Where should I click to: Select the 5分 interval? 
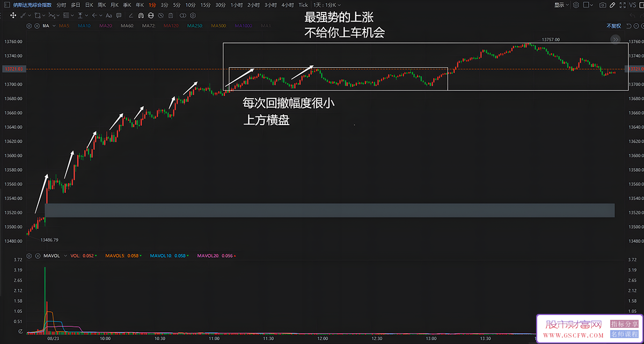pyautogui.click(x=177, y=5)
